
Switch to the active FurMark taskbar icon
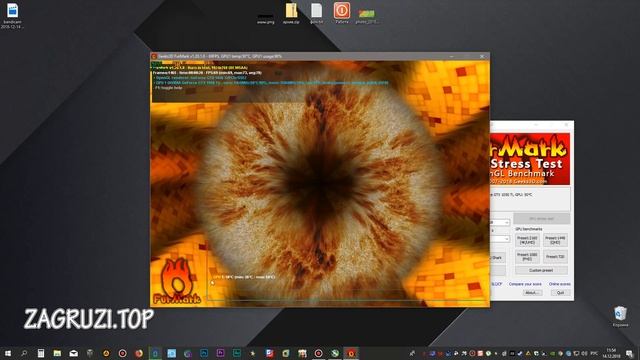351,353
